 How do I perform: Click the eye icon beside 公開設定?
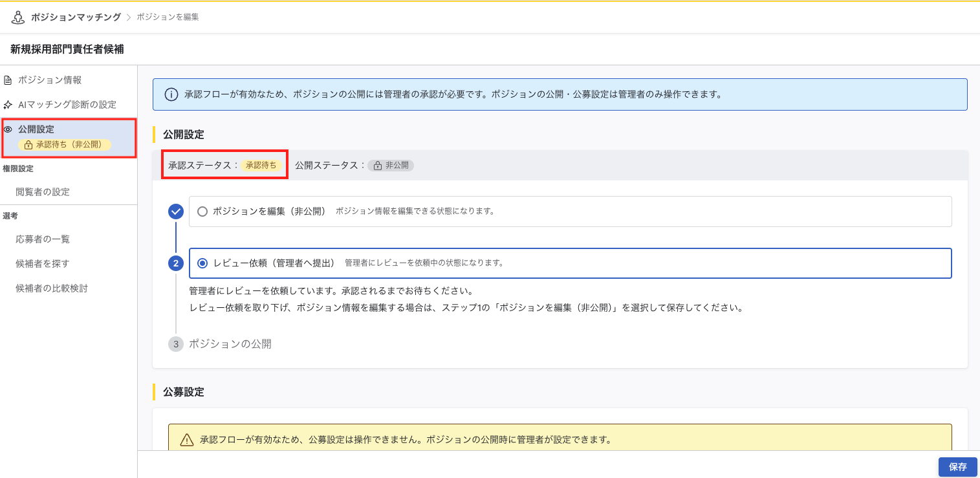8,129
